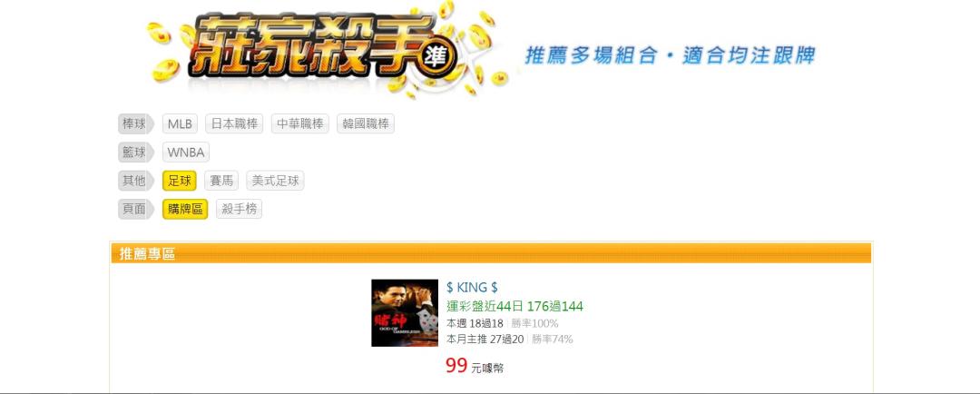Select the MLB baseball filter

point(180,123)
